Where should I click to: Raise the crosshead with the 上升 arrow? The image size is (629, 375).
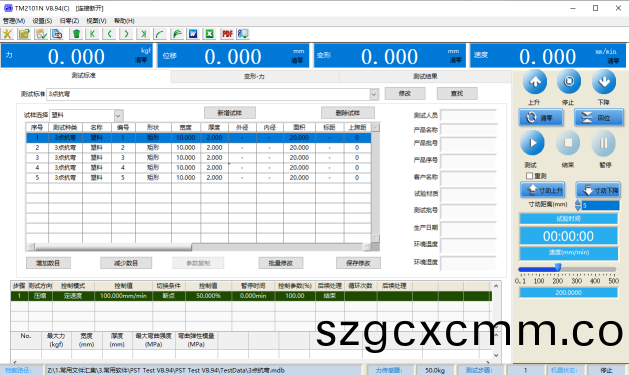[x=535, y=82]
